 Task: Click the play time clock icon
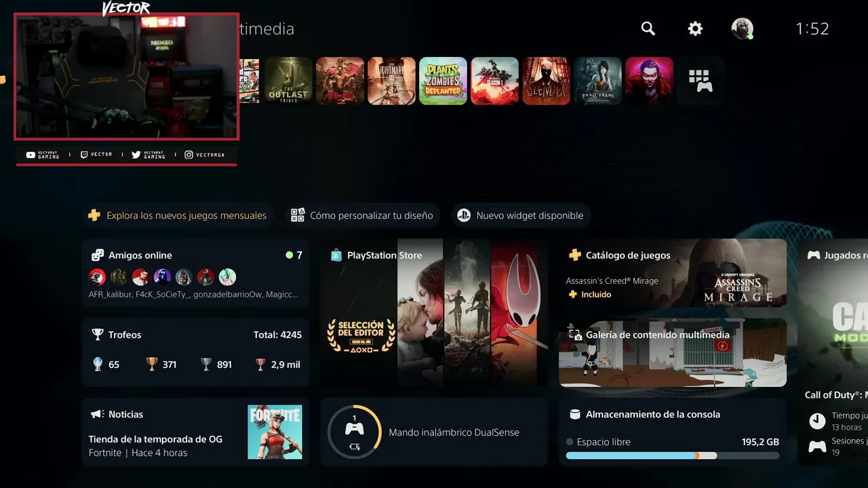coord(817,421)
